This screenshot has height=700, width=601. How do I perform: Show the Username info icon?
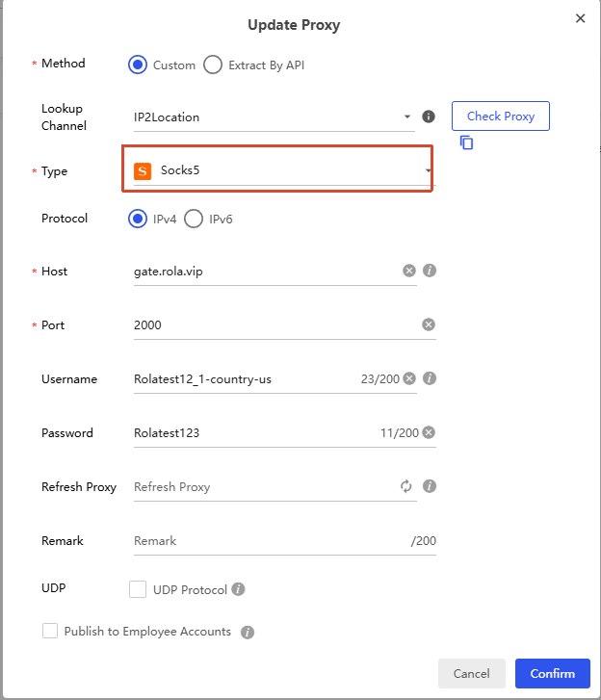pos(430,378)
